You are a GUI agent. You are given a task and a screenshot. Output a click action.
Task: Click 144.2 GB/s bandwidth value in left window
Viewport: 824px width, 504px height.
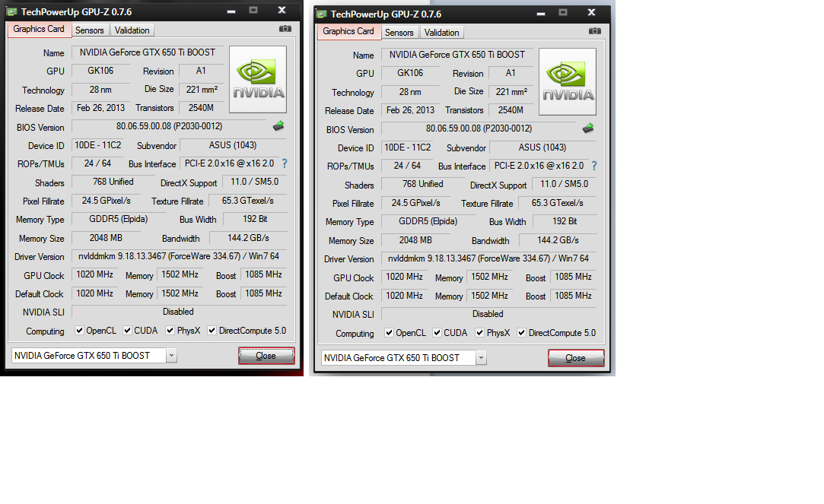(248, 238)
